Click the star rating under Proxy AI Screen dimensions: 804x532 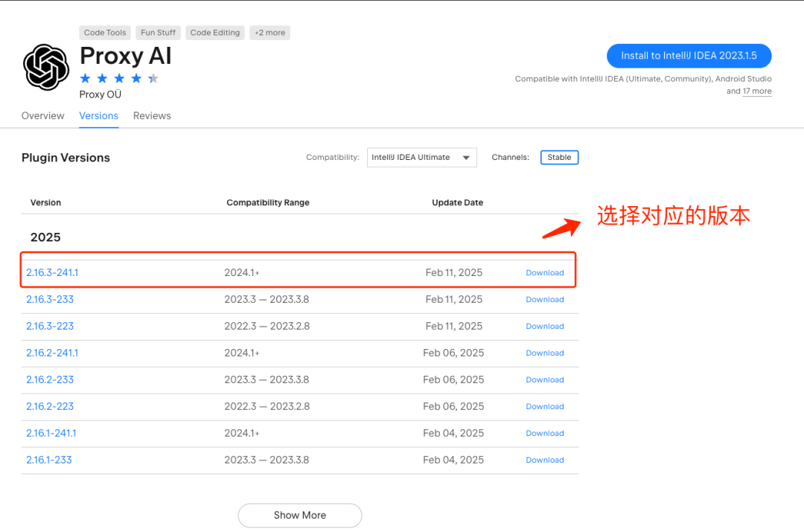click(x=119, y=78)
